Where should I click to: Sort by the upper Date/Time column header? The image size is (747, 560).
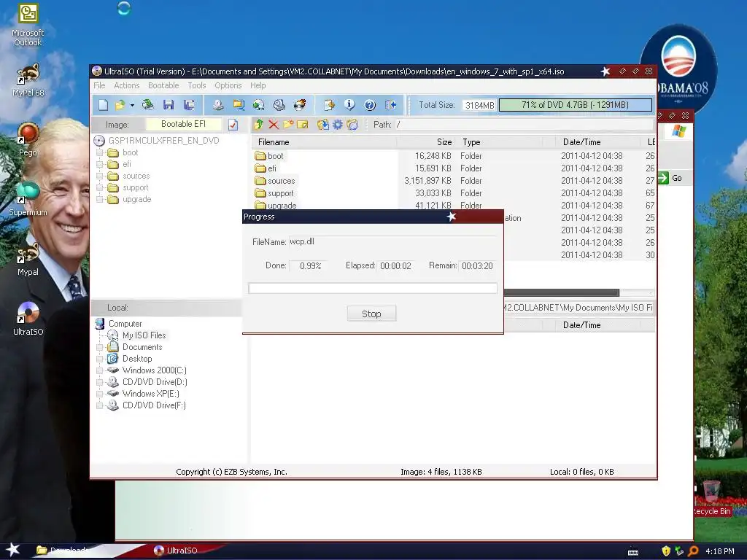click(597, 142)
